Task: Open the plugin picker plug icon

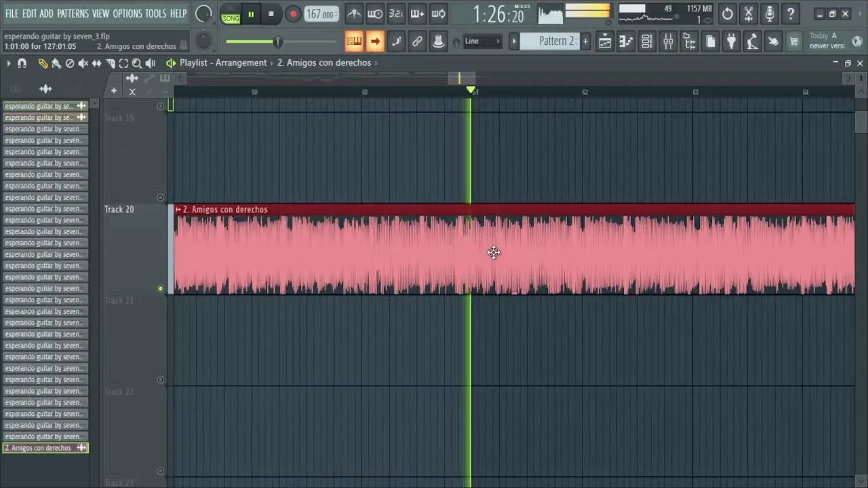Action: pos(731,41)
